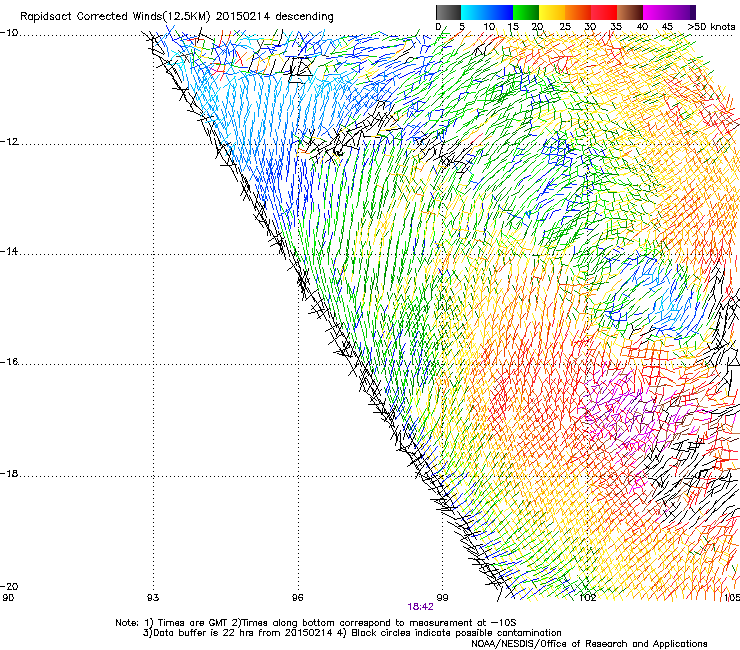Click the '99' longitude axis label

coord(442,598)
